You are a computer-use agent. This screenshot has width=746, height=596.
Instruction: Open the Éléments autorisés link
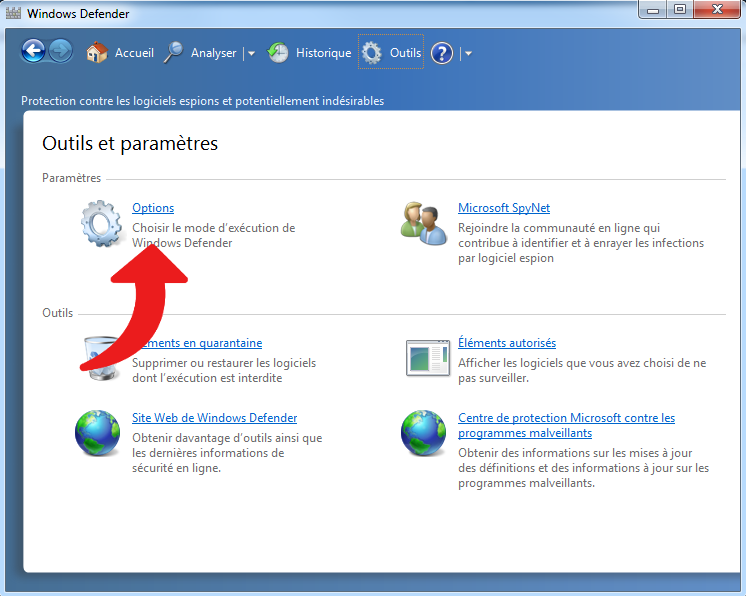click(x=507, y=343)
